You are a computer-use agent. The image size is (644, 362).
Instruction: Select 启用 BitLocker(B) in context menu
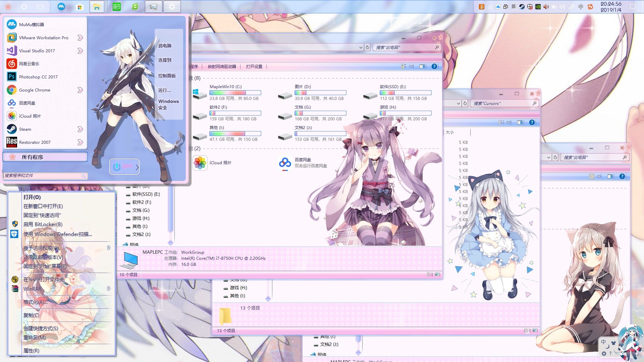point(43,224)
